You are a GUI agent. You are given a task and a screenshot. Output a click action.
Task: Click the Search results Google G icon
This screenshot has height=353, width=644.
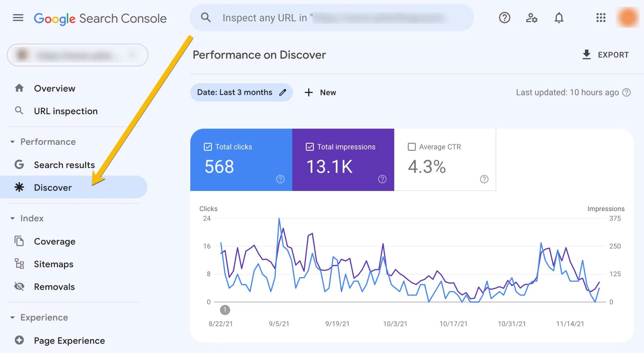19,165
